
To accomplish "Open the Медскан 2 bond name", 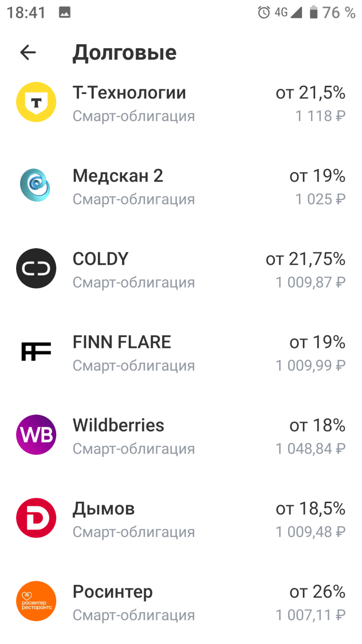I will pos(118,176).
